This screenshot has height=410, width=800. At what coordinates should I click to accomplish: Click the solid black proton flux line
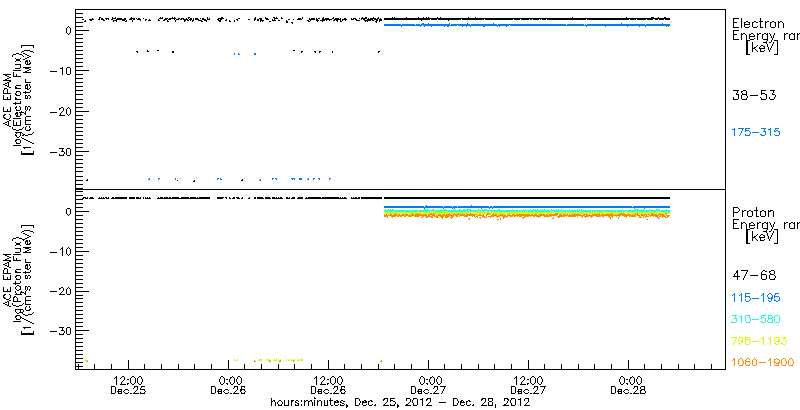(x=527, y=198)
